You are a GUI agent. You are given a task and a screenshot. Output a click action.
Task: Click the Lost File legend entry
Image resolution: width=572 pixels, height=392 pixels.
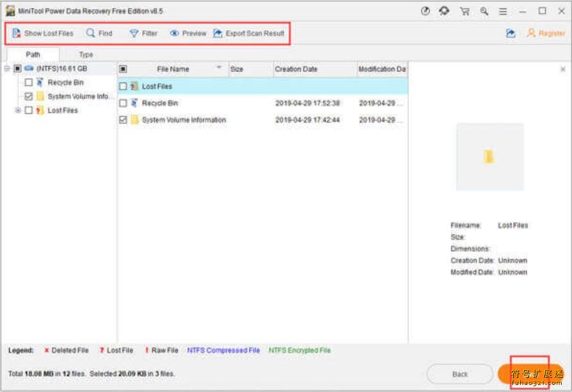click(117, 350)
